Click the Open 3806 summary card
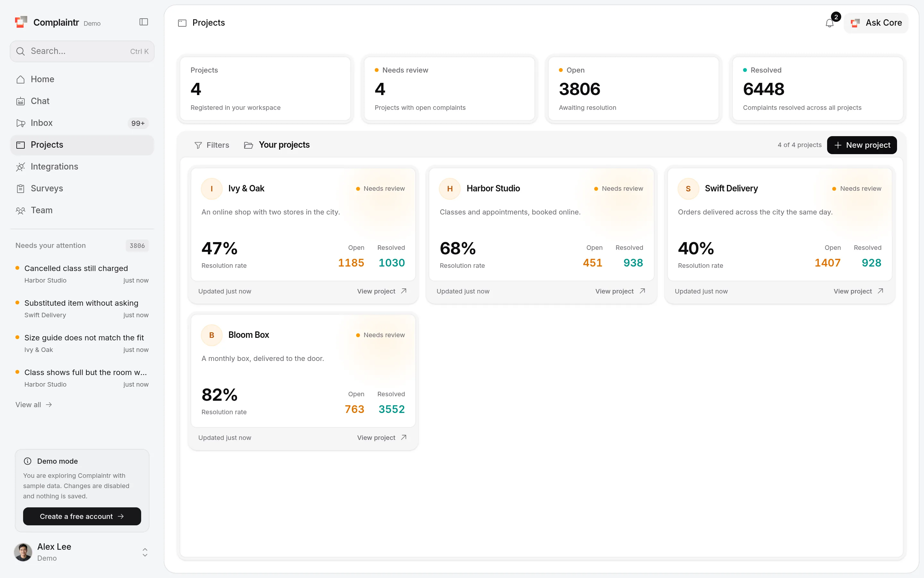The height and width of the screenshot is (578, 924). click(x=633, y=89)
